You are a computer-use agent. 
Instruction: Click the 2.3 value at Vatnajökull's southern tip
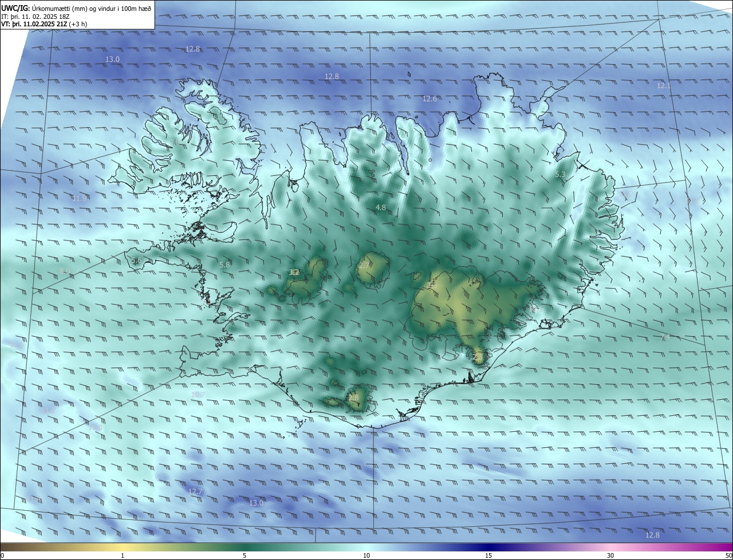pyautogui.click(x=478, y=356)
